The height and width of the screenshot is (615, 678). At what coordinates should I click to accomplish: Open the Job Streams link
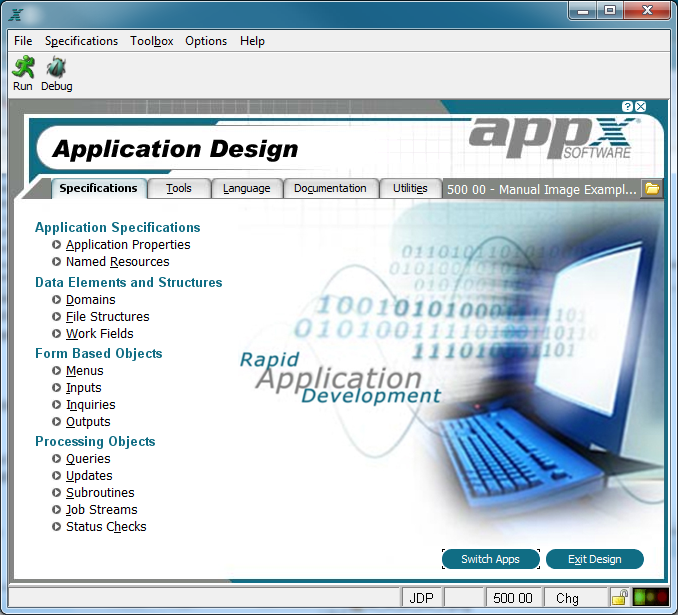(x=102, y=509)
